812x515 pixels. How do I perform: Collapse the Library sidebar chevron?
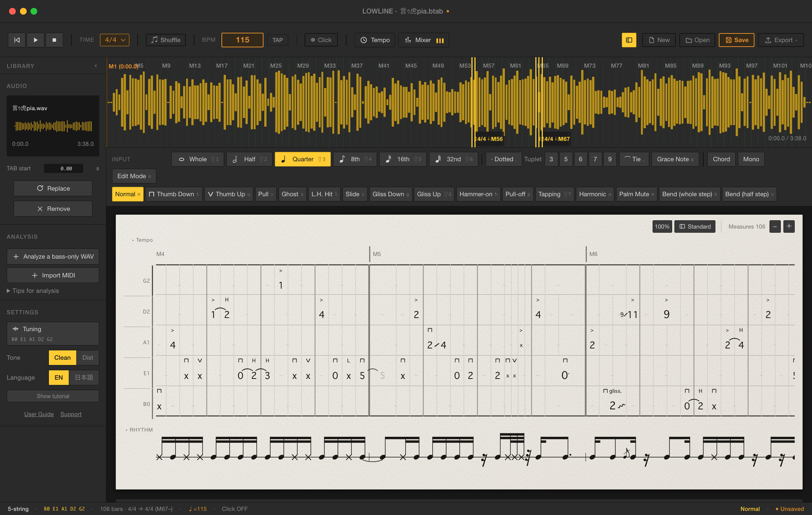[96, 66]
